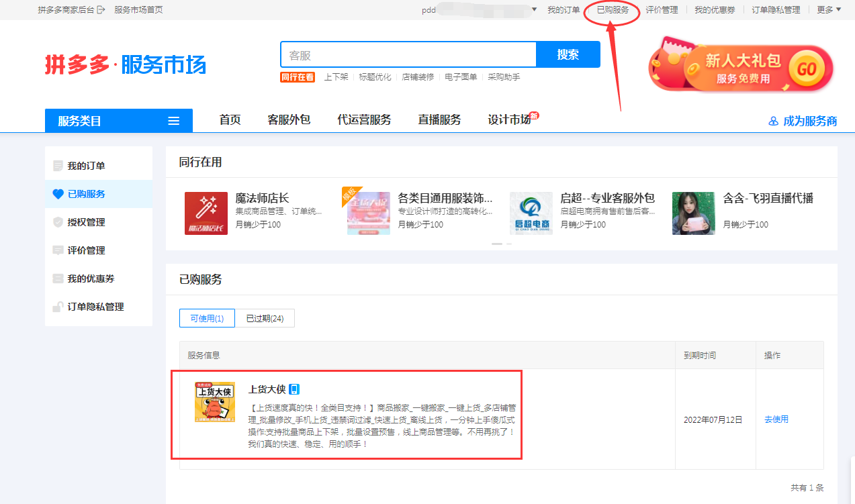Screen dimensions: 855x504
Task: Open 评价管理 in the top bar
Action: coord(662,10)
